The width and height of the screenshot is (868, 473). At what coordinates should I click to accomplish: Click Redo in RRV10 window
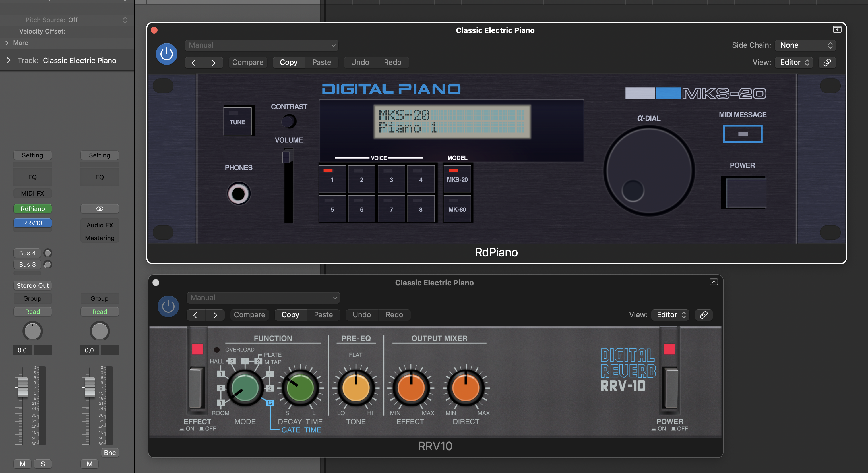[394, 315]
